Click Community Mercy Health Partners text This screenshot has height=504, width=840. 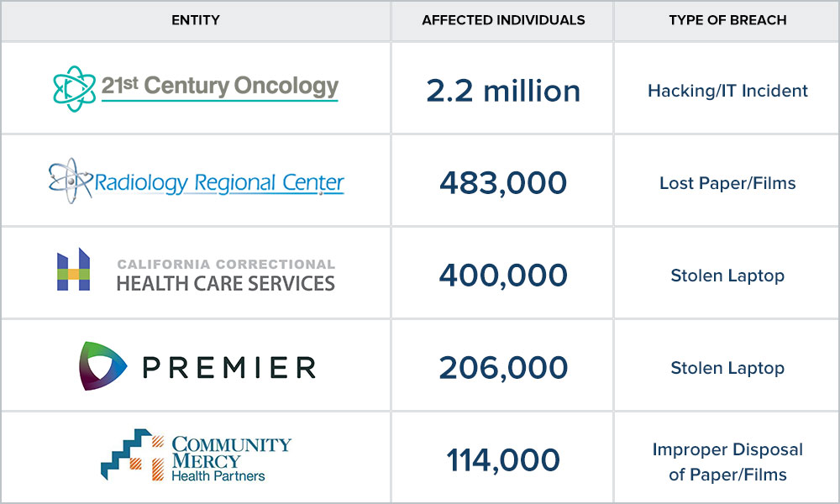(231, 459)
